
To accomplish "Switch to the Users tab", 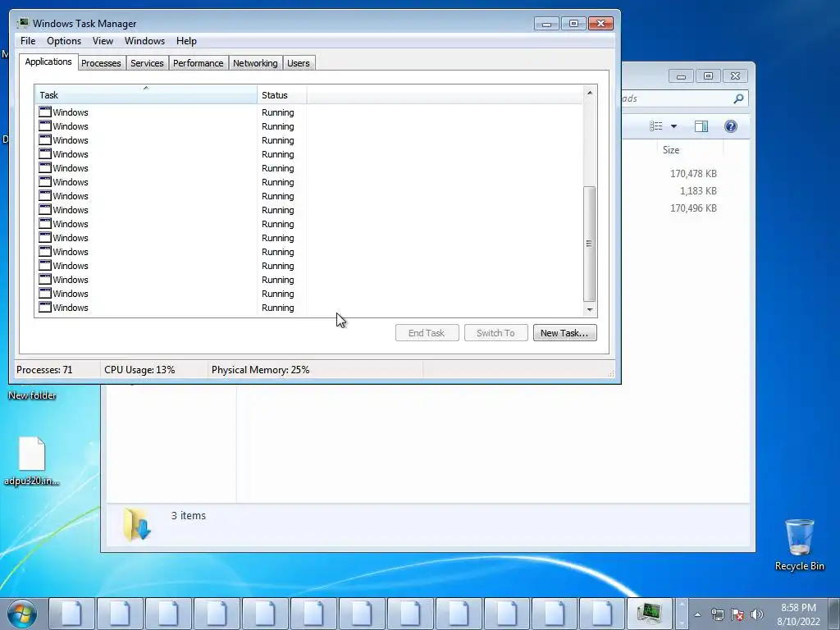I will 299,63.
